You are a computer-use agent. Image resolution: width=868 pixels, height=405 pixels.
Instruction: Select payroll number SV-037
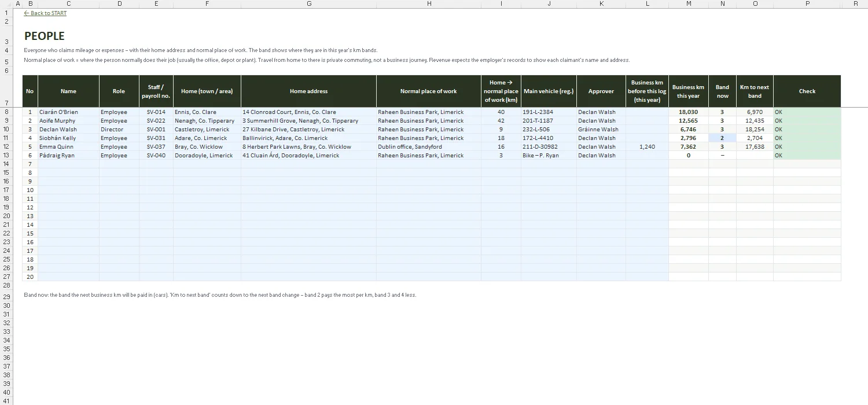pos(156,146)
